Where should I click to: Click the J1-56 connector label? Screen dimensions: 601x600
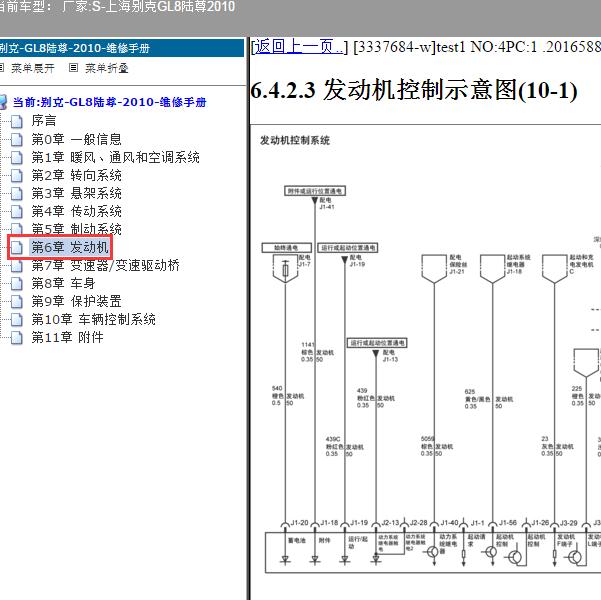point(508,523)
